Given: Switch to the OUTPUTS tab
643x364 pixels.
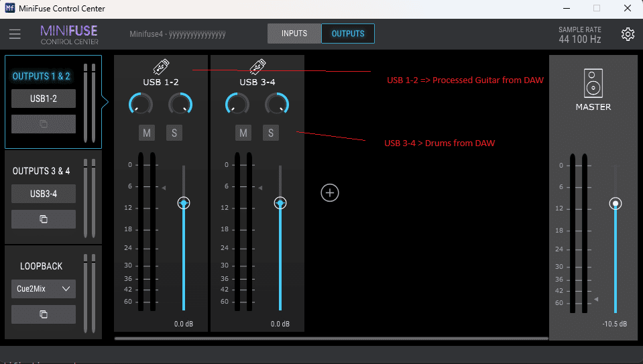Looking at the screenshot, I should pos(348,34).
